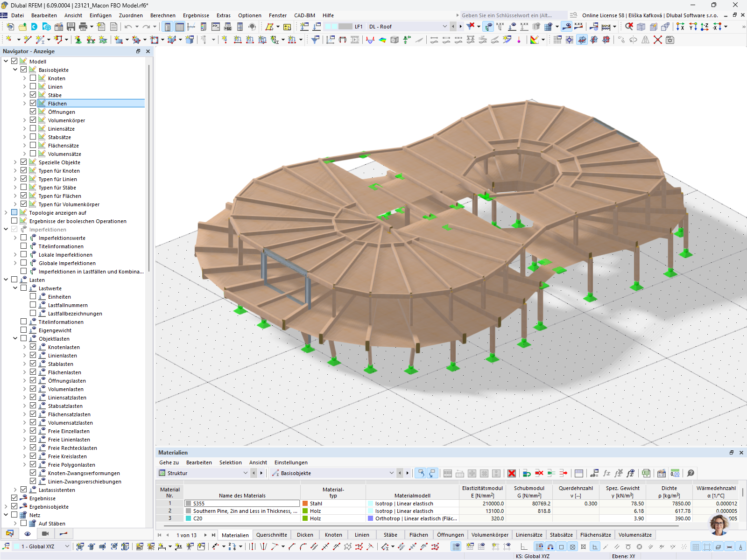Open the new model icon
Screen dimensions: 747x560
[10, 27]
